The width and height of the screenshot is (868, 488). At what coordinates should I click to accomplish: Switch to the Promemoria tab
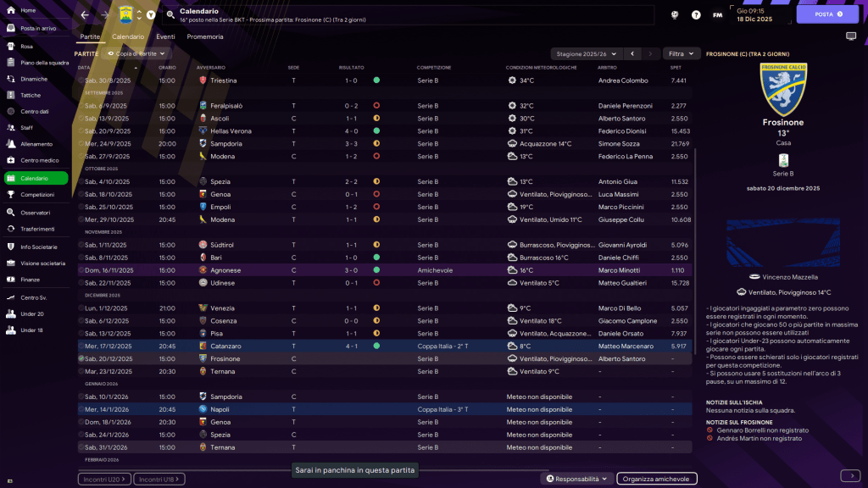pos(205,37)
